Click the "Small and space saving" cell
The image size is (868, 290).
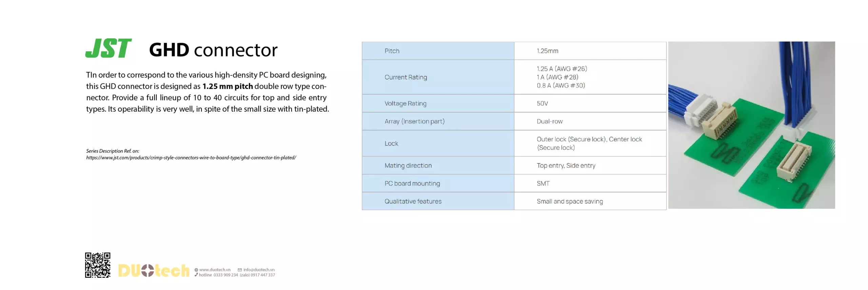click(x=570, y=201)
